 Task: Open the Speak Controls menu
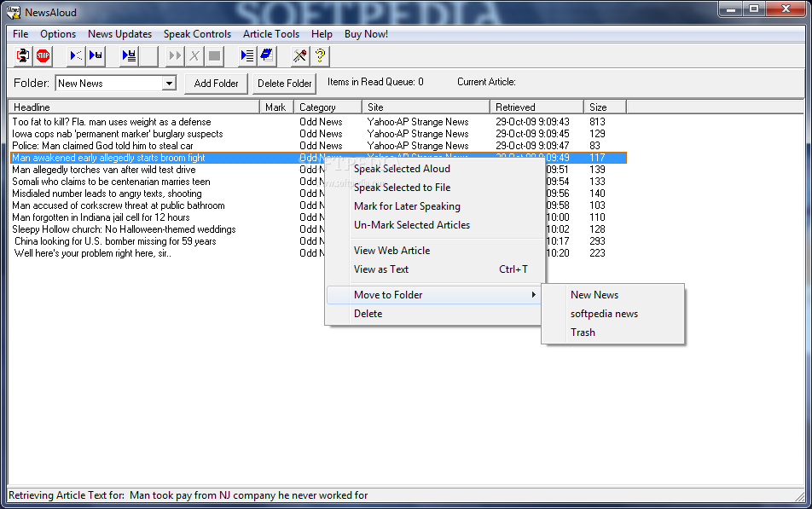pyautogui.click(x=197, y=34)
